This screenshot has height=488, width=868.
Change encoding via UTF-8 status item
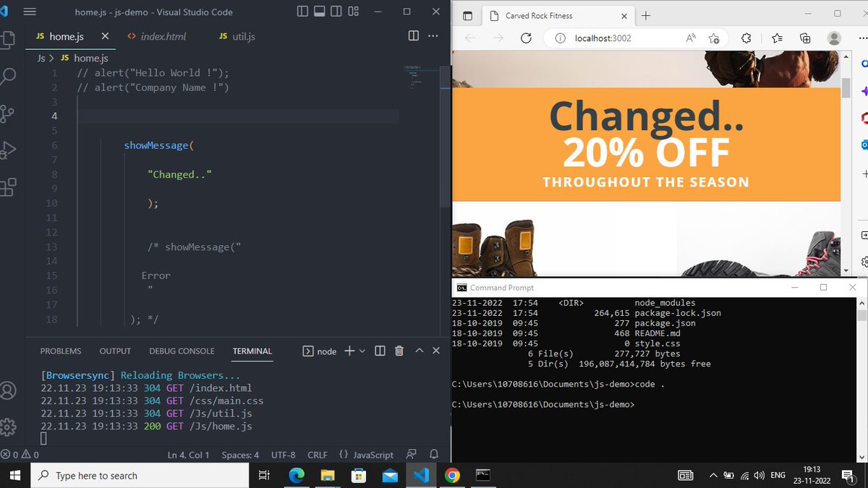(284, 455)
